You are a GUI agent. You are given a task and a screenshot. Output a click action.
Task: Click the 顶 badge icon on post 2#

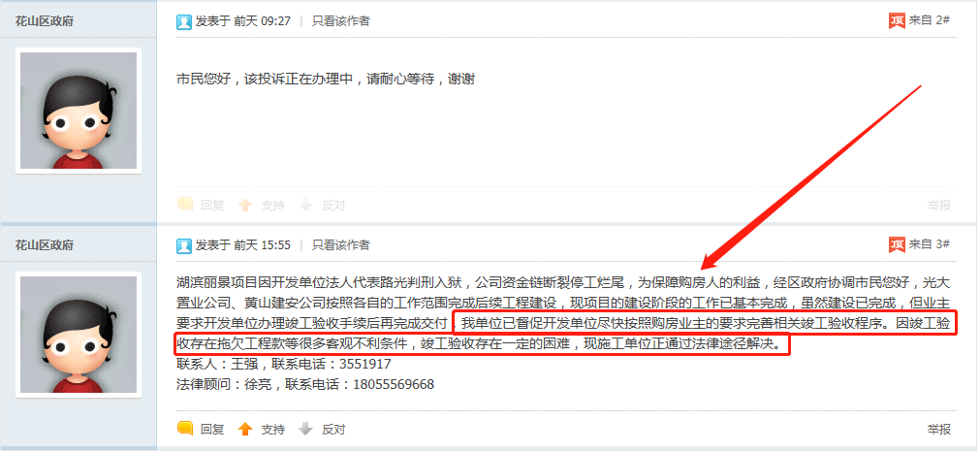click(x=897, y=20)
